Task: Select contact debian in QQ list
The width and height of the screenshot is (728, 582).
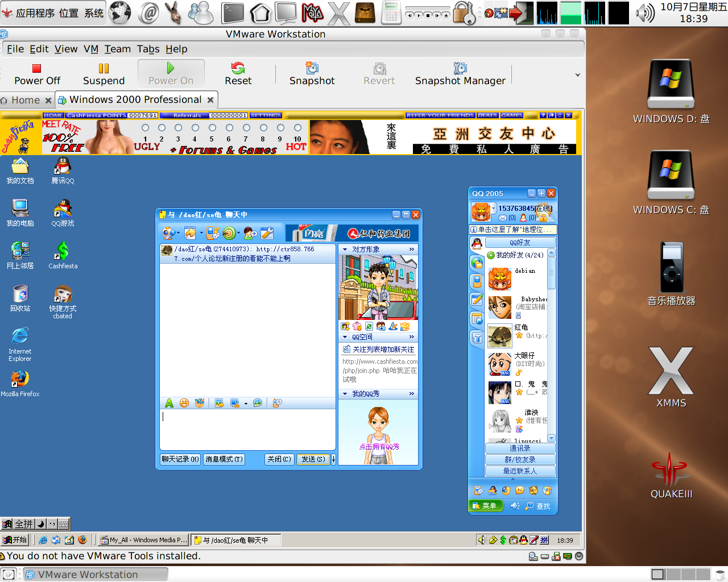Action: 516,278
